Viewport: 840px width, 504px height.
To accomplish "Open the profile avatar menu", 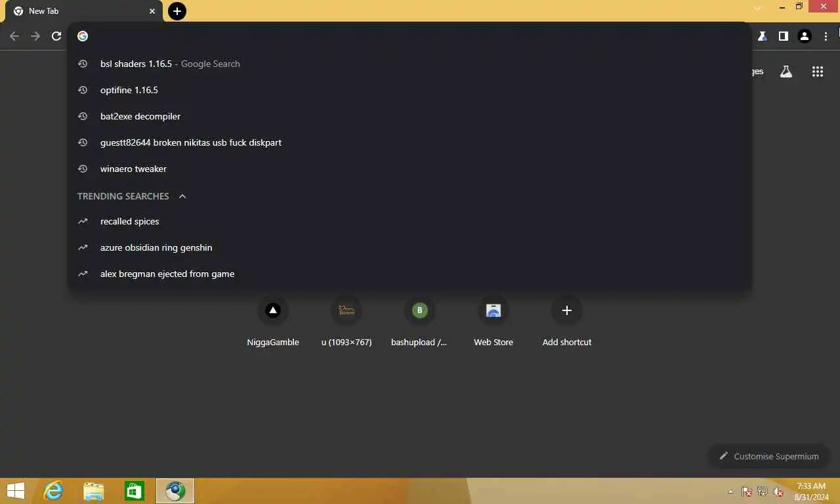I will [x=805, y=36].
